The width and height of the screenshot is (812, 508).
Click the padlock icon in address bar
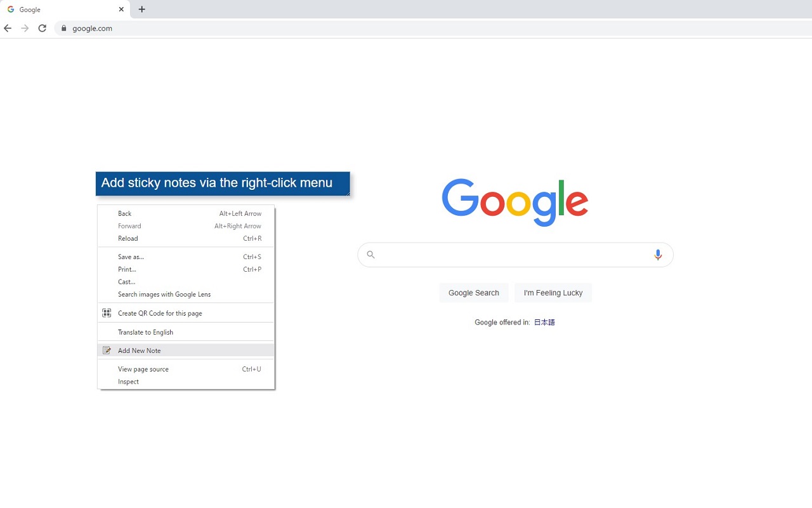pos(63,28)
